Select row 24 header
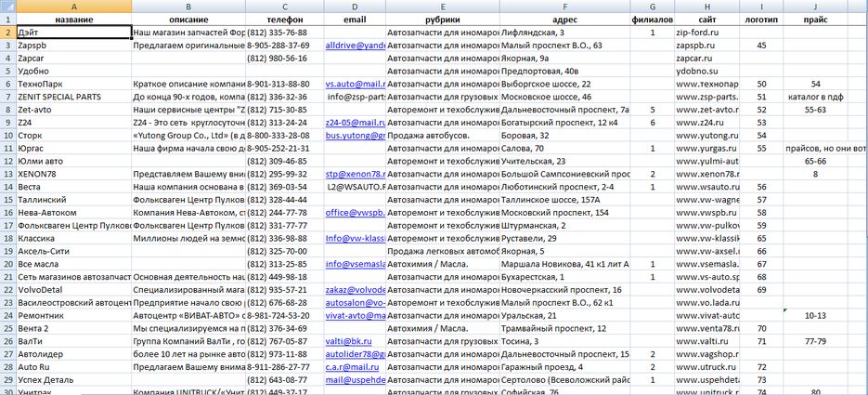The width and height of the screenshot is (868, 395). [7, 315]
